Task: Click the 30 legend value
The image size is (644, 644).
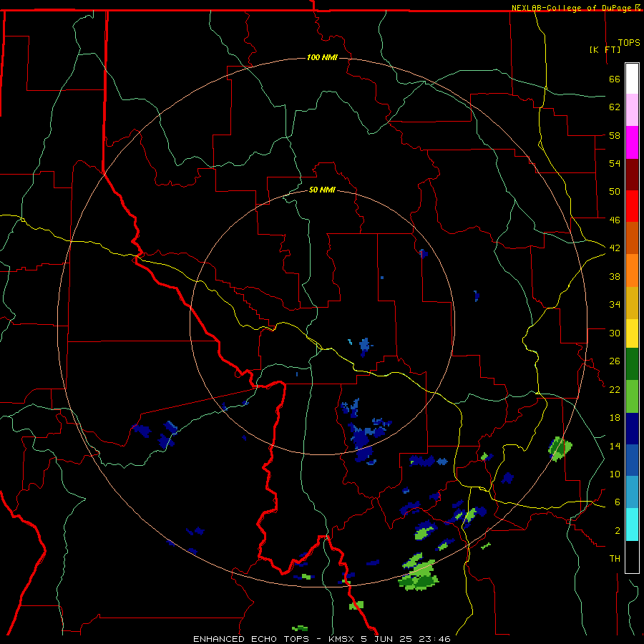Action: point(615,333)
